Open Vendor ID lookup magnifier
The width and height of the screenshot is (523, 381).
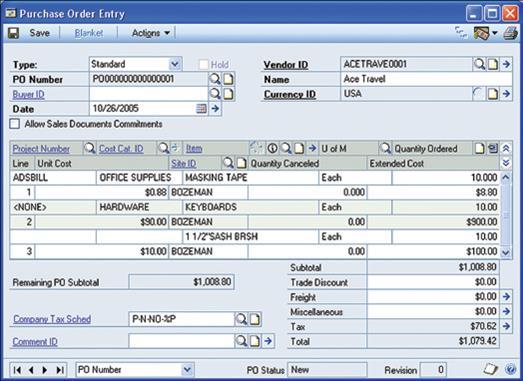[479, 64]
